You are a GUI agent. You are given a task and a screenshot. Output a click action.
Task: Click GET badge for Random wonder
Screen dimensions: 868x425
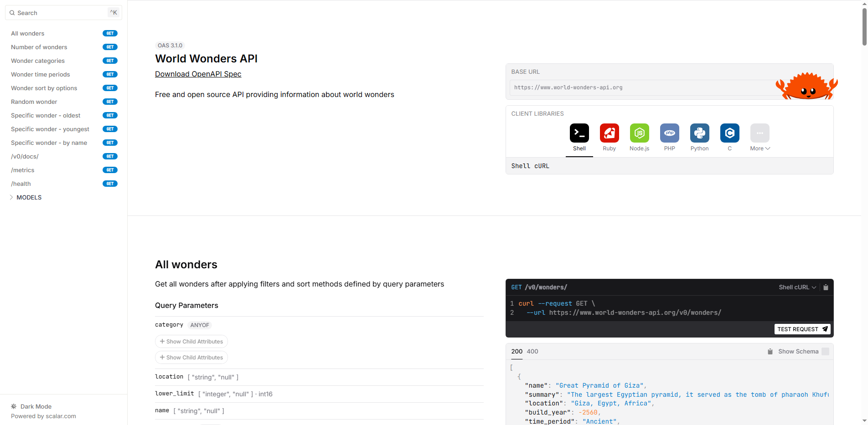tap(110, 102)
